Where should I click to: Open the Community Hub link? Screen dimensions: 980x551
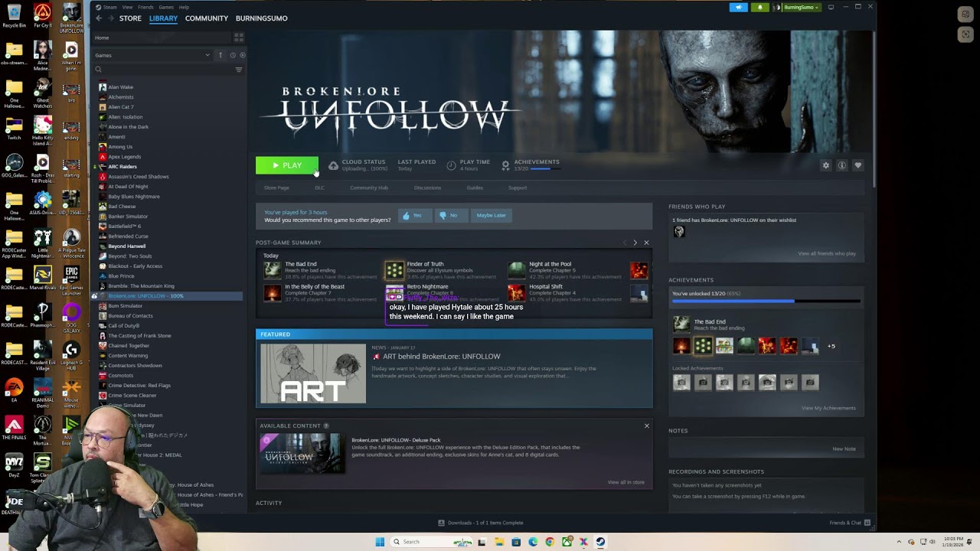(369, 187)
